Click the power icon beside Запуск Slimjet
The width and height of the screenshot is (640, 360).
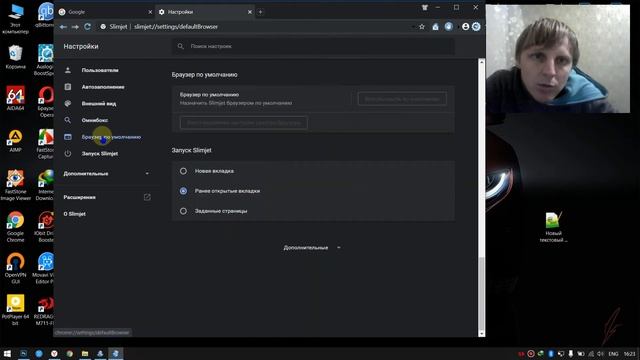68,154
